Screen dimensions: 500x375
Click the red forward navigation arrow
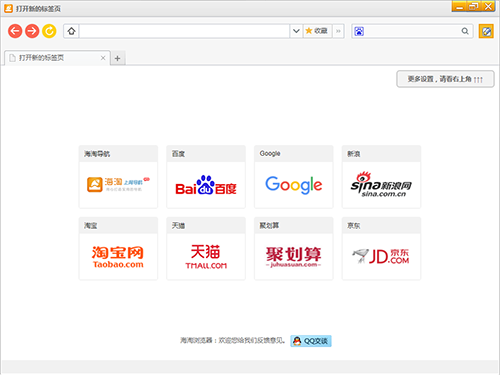32,31
